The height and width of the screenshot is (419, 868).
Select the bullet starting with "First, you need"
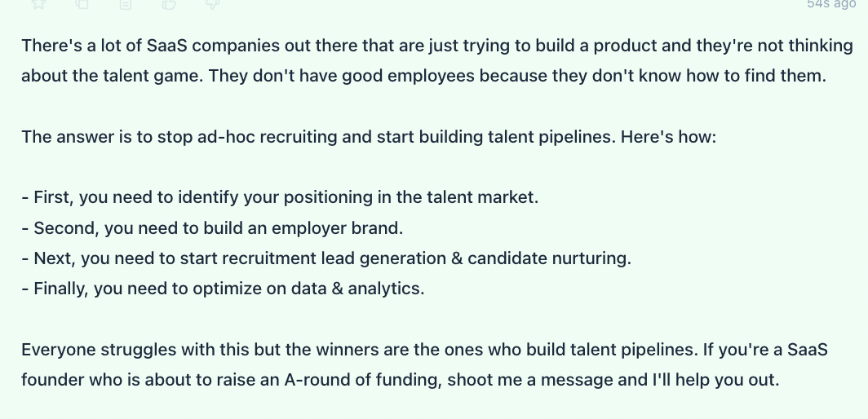(x=280, y=197)
